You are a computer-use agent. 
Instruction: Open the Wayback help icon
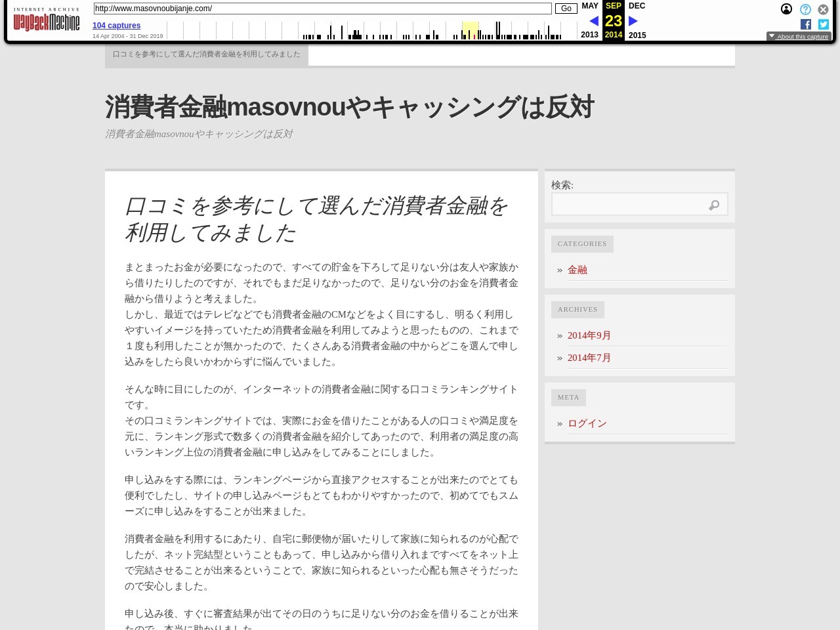tap(805, 9)
